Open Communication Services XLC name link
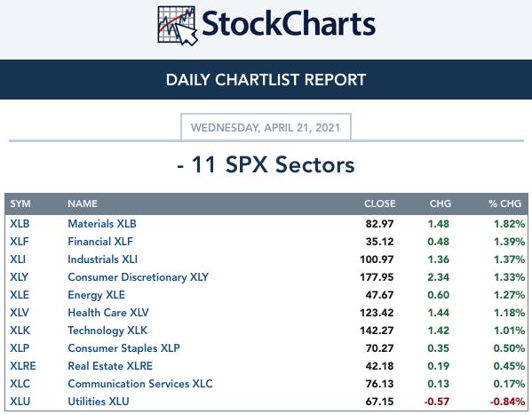 tap(140, 383)
